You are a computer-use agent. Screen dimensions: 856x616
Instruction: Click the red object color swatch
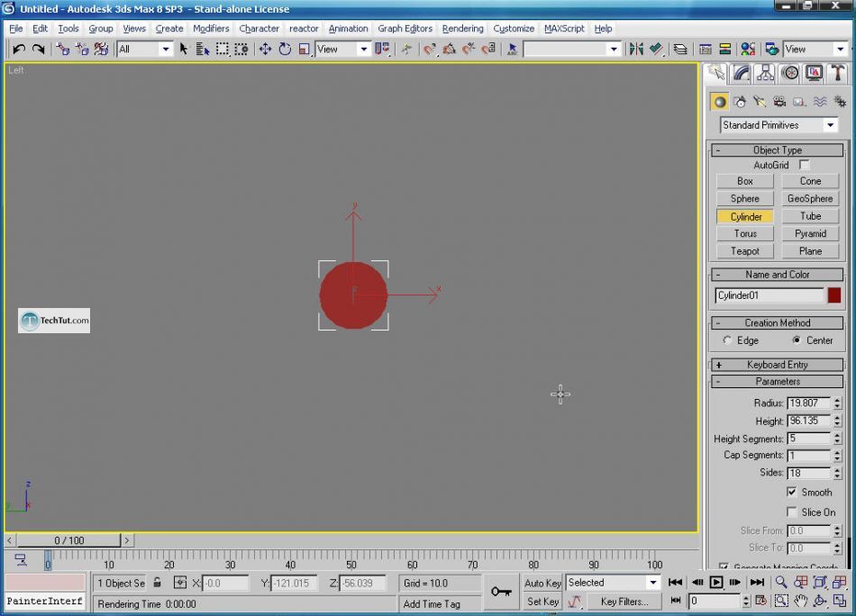[834, 295]
